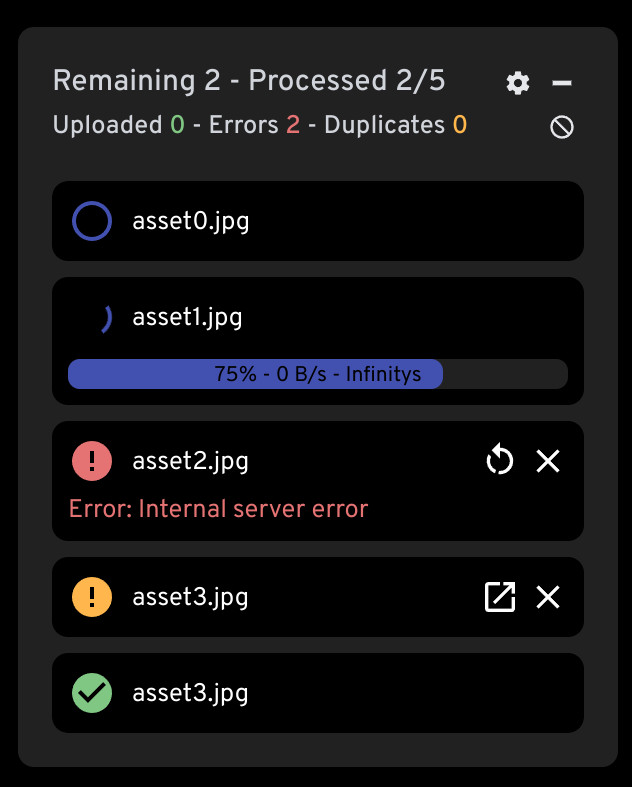Click the pending circle icon for asset0.jpg
Image resolution: width=632 pixels, height=787 pixels.
pyautogui.click(x=92, y=221)
